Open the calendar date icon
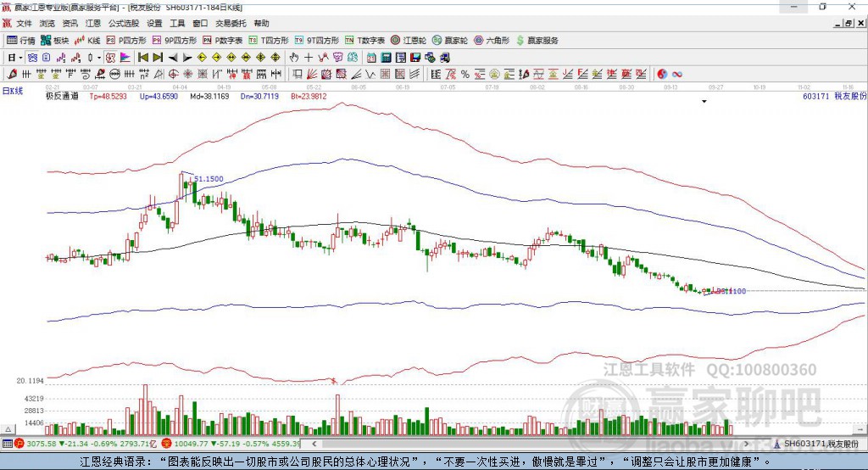This screenshot has height=470, width=868. pos(371,58)
